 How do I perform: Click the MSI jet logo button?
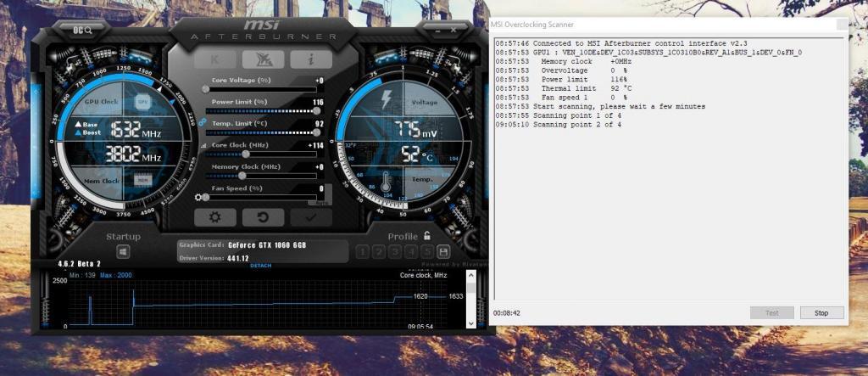(264, 59)
